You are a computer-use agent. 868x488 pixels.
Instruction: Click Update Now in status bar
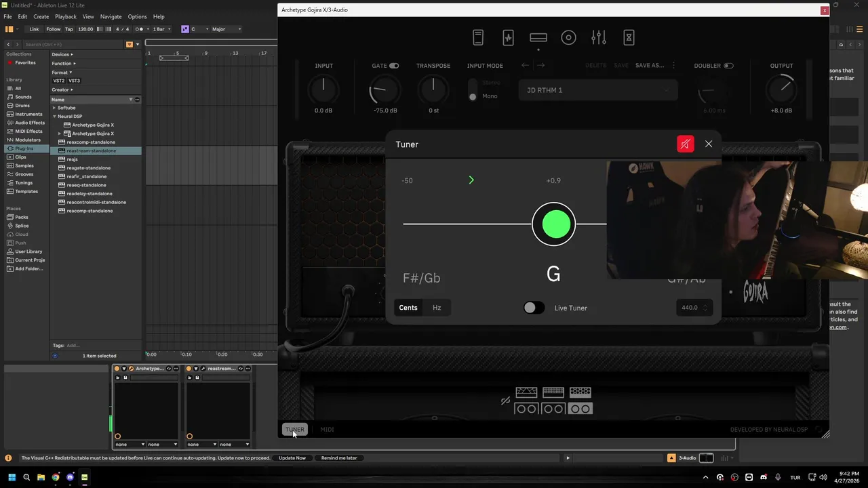pos(292,458)
